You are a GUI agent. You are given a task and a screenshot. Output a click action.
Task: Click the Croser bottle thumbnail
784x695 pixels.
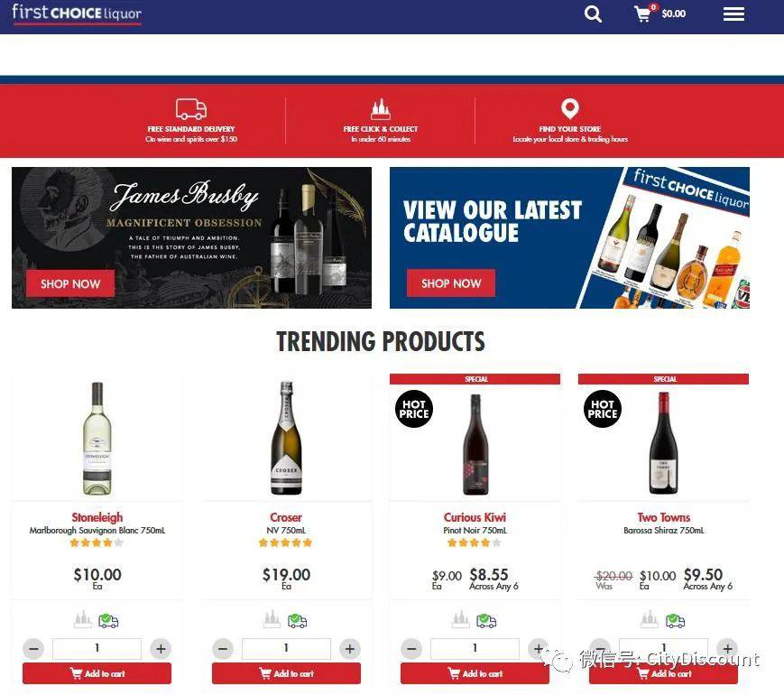[x=286, y=439]
